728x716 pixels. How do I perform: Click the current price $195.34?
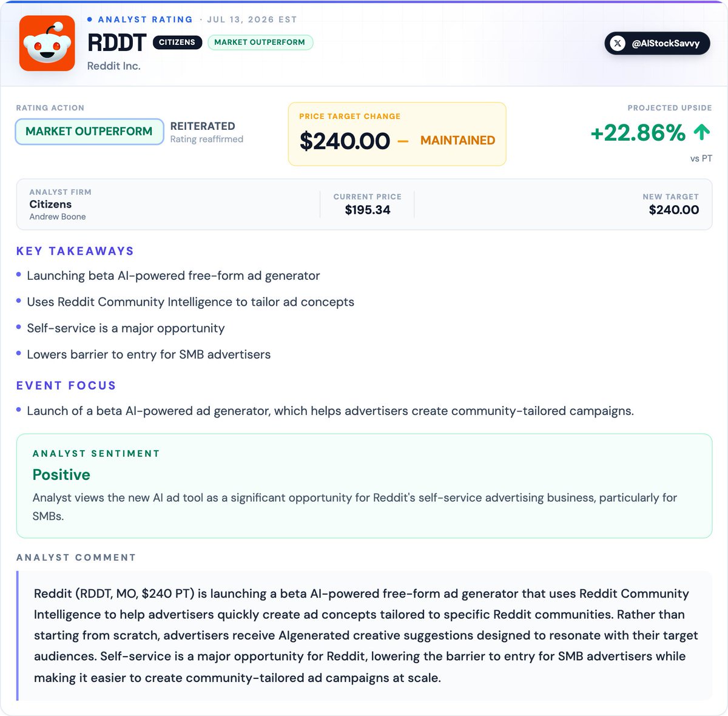pyautogui.click(x=368, y=210)
